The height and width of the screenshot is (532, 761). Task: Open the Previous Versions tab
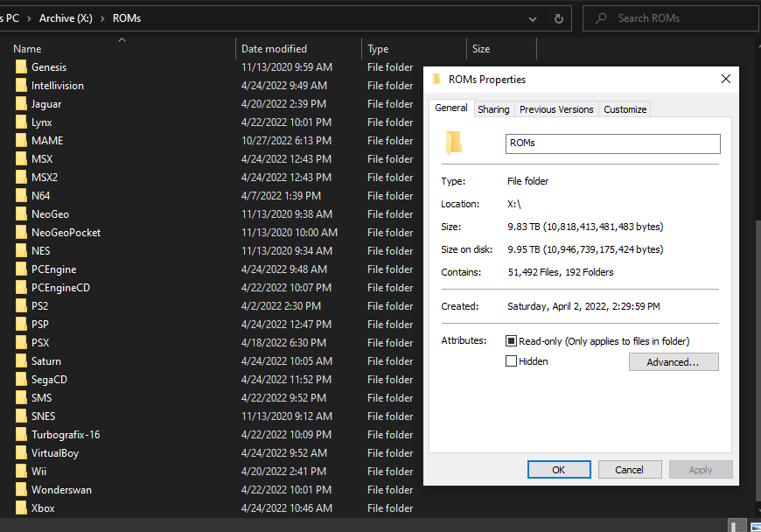click(x=556, y=109)
